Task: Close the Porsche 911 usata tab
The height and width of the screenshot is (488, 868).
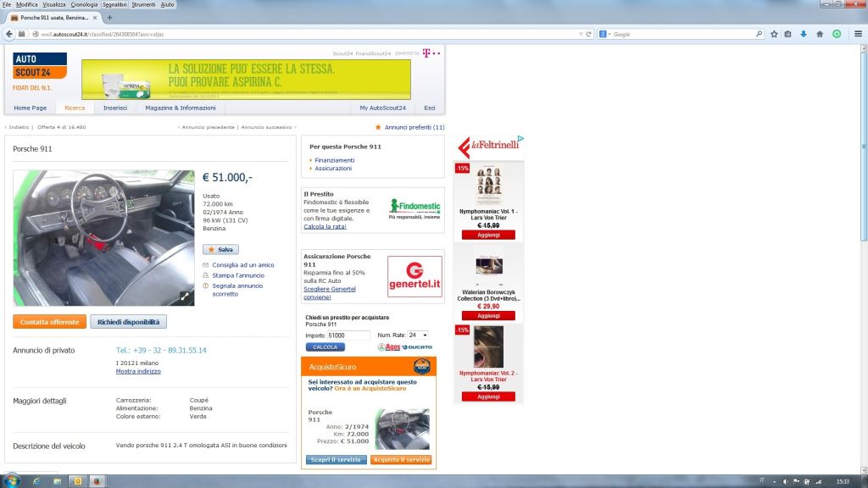Action: point(95,18)
